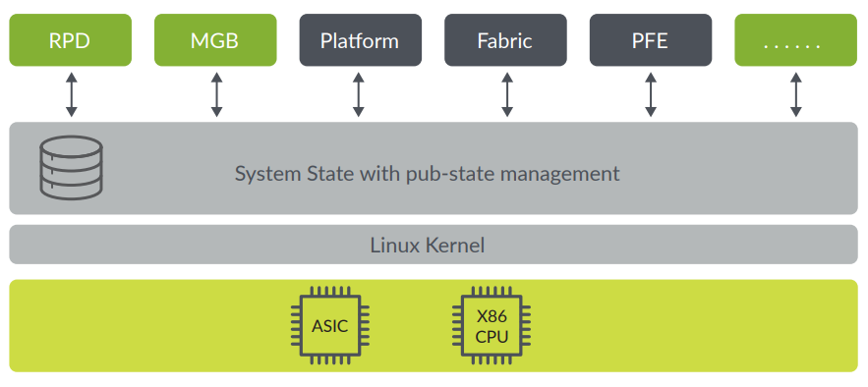Select the dark PFE box
The height and width of the screenshot is (387, 868).
(651, 40)
